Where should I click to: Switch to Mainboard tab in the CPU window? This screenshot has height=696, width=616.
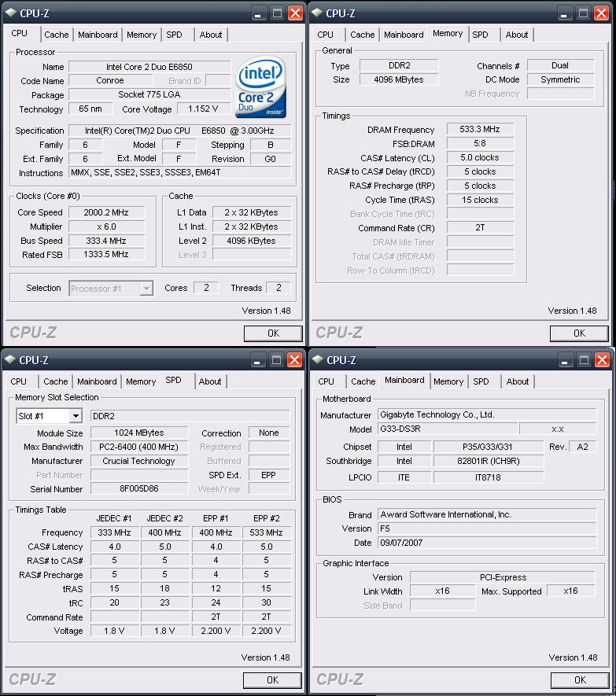[98, 35]
